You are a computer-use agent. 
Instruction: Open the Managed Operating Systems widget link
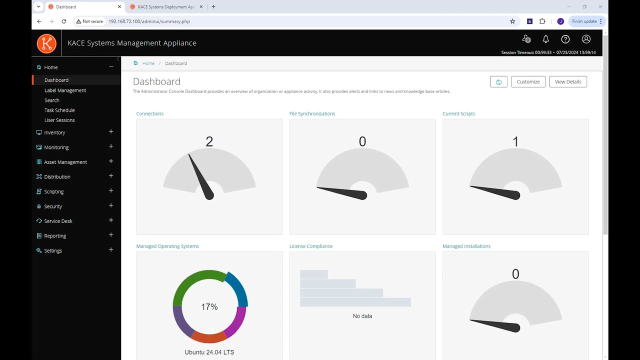point(168,247)
